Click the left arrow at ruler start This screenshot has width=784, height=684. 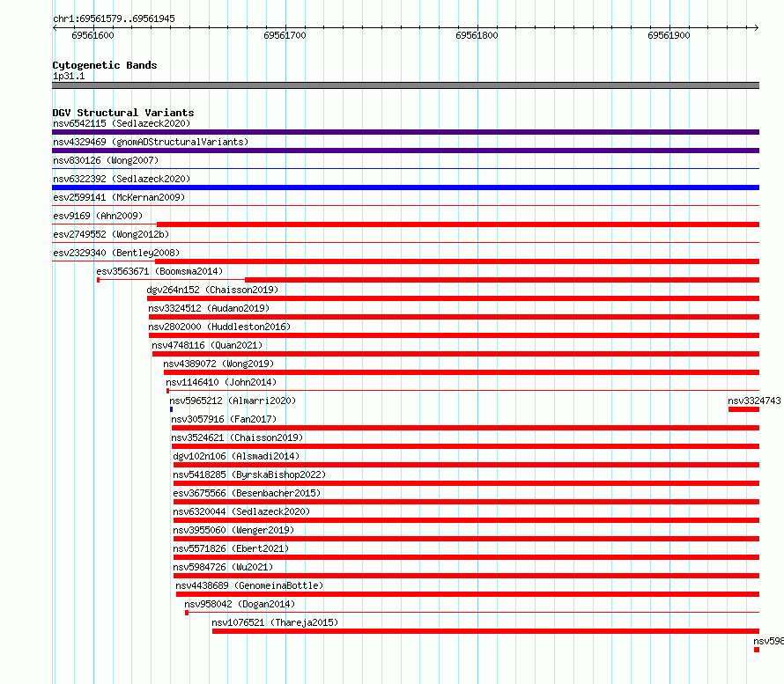(55, 27)
